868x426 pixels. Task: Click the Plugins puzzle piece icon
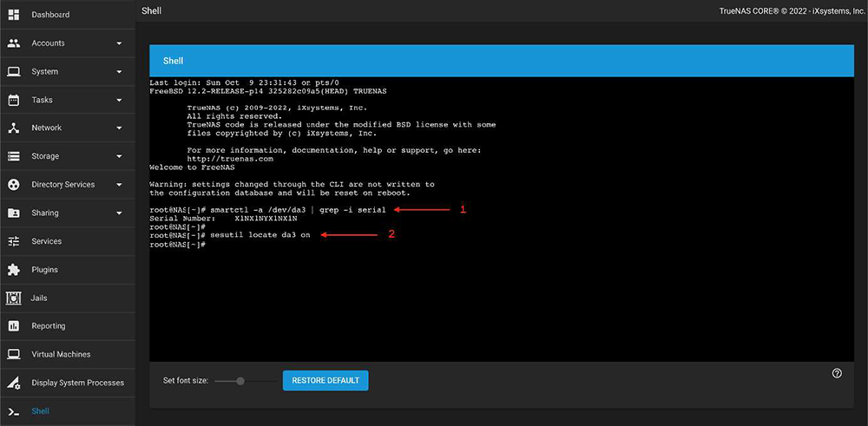tap(14, 270)
